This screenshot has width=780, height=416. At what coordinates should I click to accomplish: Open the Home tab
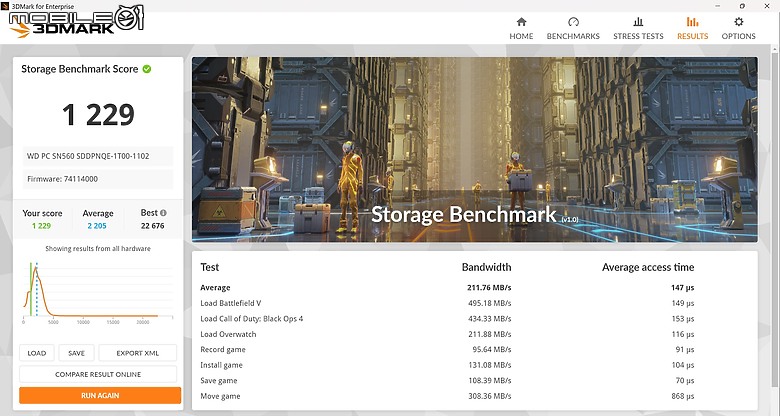coord(521,28)
